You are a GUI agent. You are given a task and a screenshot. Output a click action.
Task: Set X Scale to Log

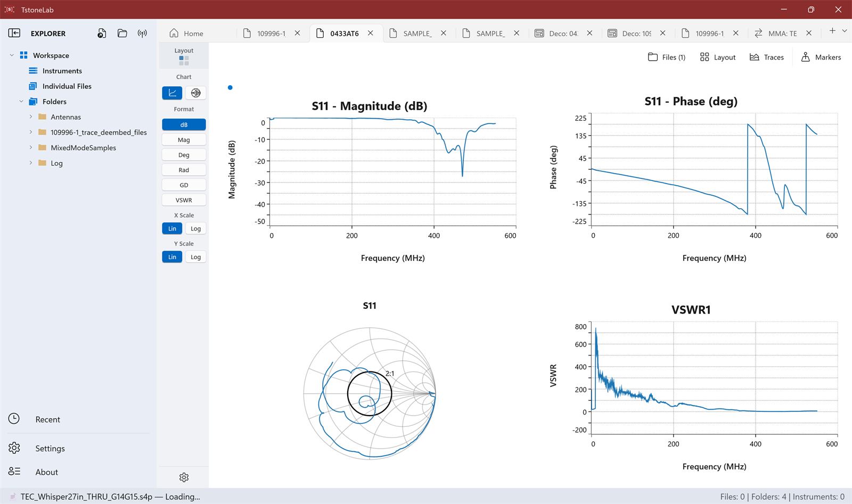[x=195, y=228]
